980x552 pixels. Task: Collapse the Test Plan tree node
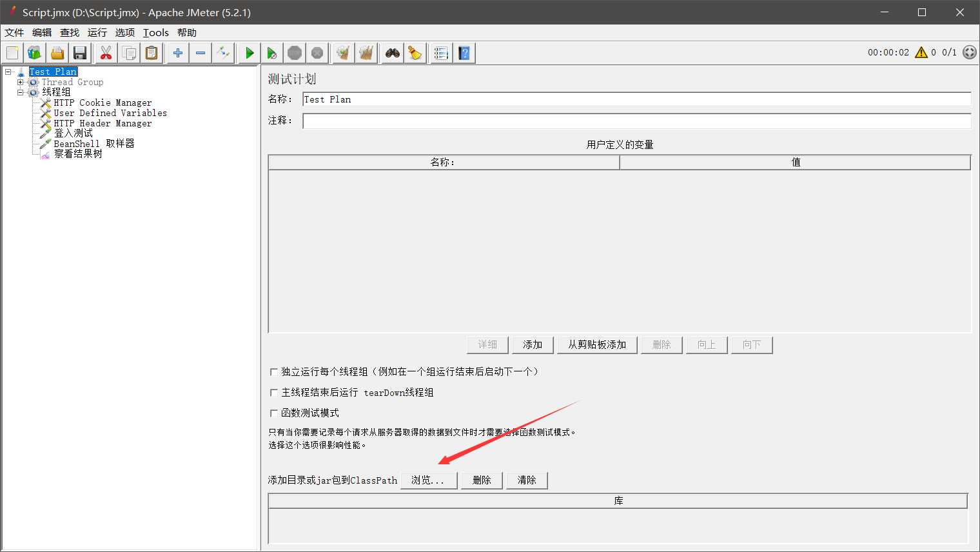click(8, 72)
